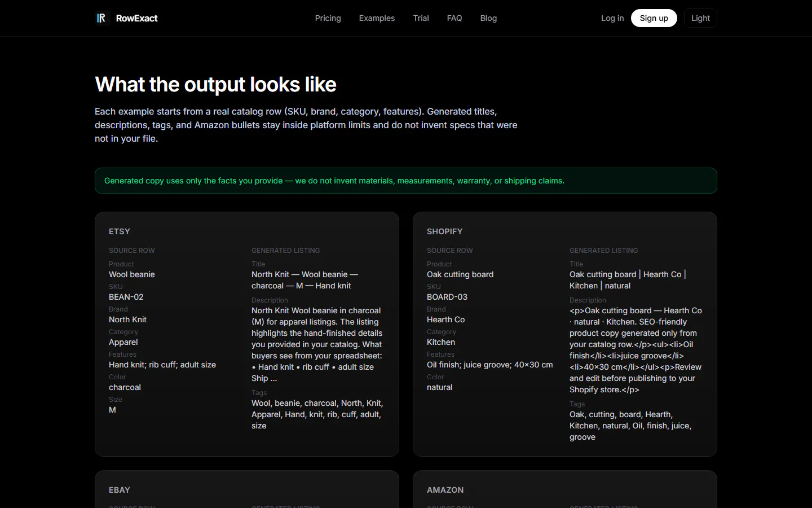Click the Shopify 'GENERATED LISTING' label
Viewport: 812px width, 508px height.
coord(604,251)
